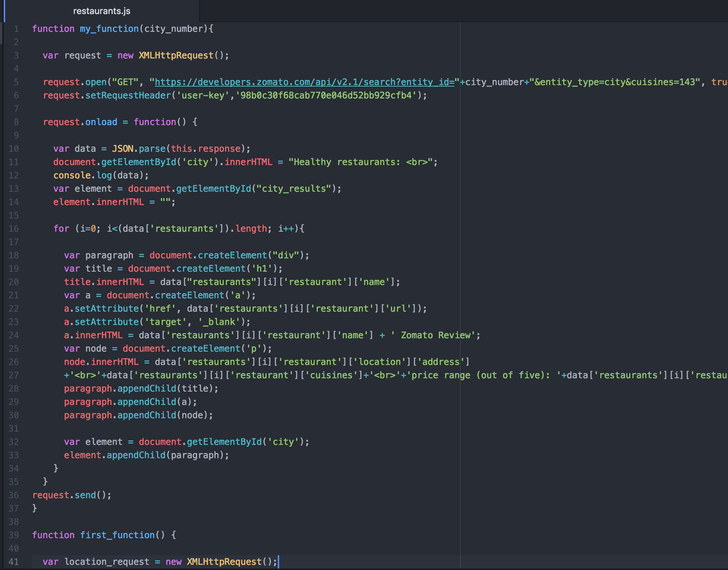Click the string "div" on line 18
Viewport: 728px width, 570px height.
pyautogui.click(x=286, y=255)
